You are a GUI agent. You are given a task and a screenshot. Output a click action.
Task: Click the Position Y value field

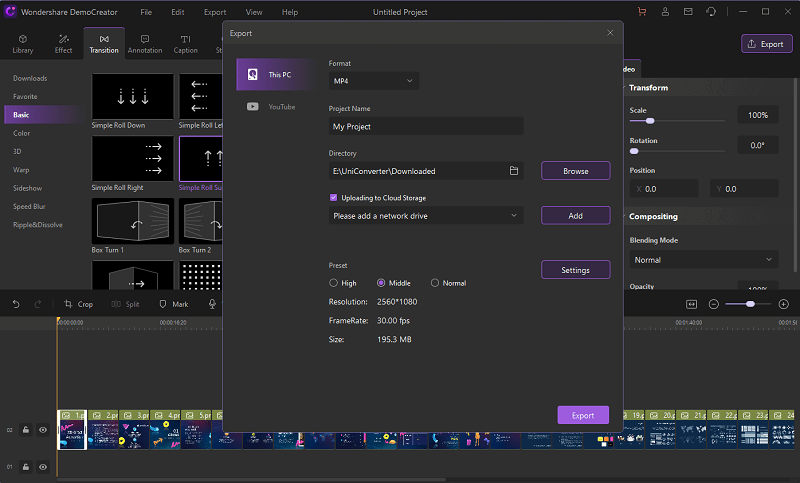click(x=744, y=189)
